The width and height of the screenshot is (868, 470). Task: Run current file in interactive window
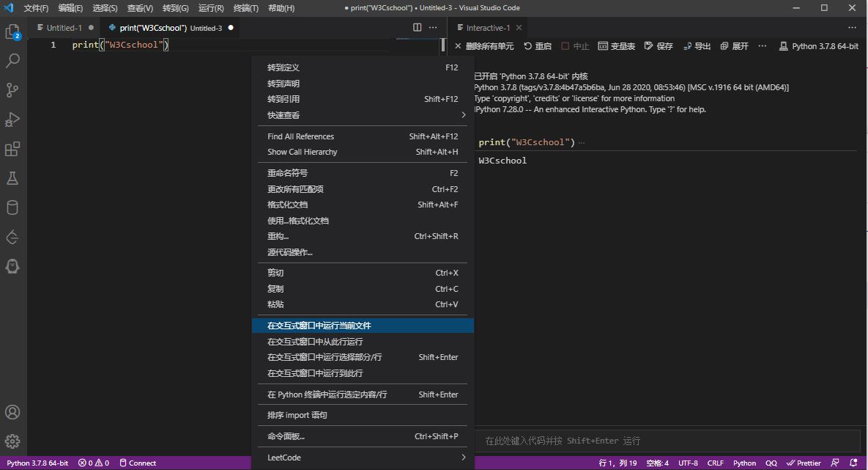(x=363, y=326)
